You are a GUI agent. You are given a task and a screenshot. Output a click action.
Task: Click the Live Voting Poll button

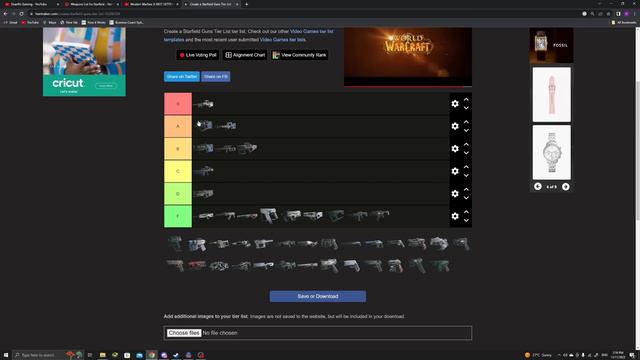coord(198,55)
